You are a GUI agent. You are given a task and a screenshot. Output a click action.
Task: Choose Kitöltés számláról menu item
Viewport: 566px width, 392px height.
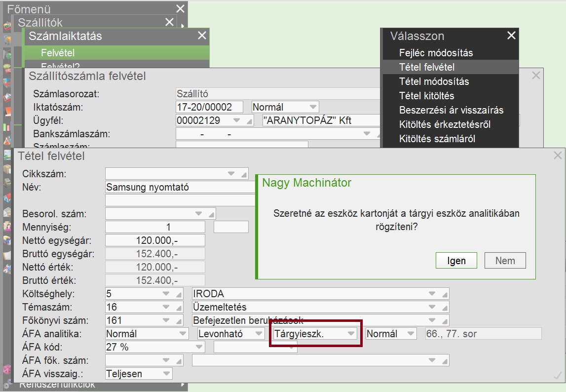click(451, 139)
